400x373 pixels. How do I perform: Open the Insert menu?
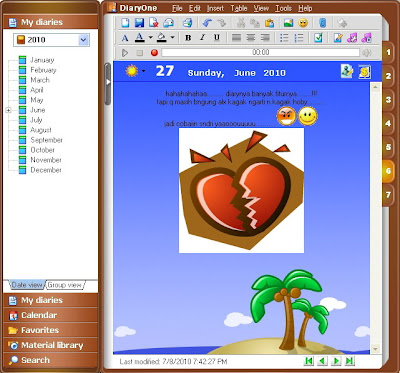[215, 8]
